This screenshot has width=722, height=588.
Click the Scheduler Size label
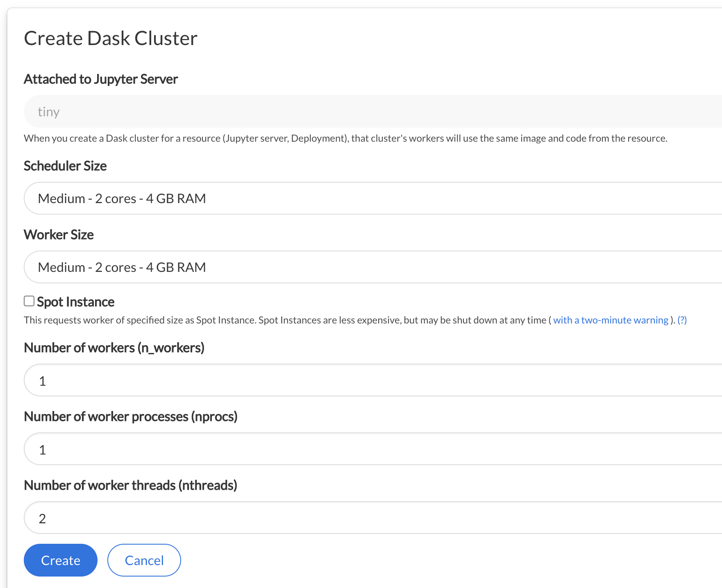pyautogui.click(x=65, y=166)
